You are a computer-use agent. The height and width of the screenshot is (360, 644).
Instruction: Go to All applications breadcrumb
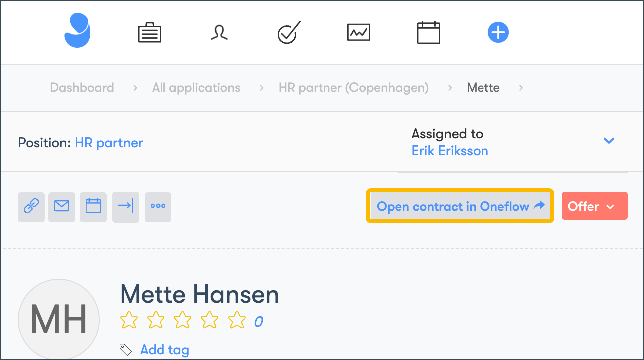[196, 88]
